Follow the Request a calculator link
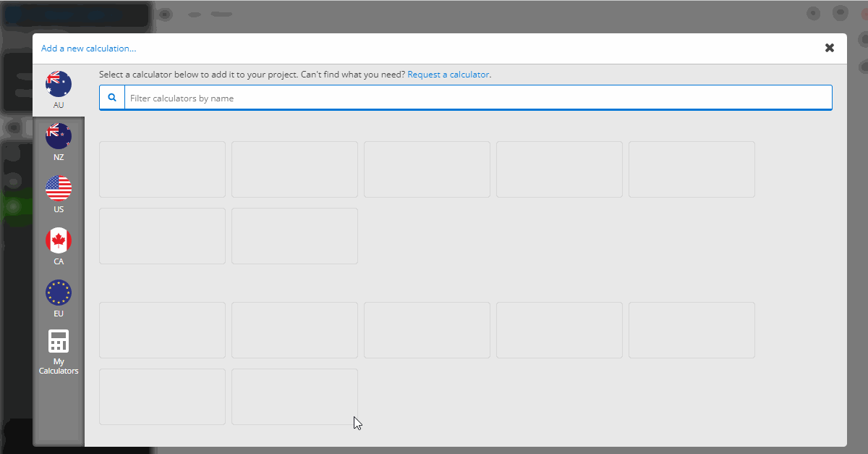This screenshot has height=454, width=868. click(448, 75)
